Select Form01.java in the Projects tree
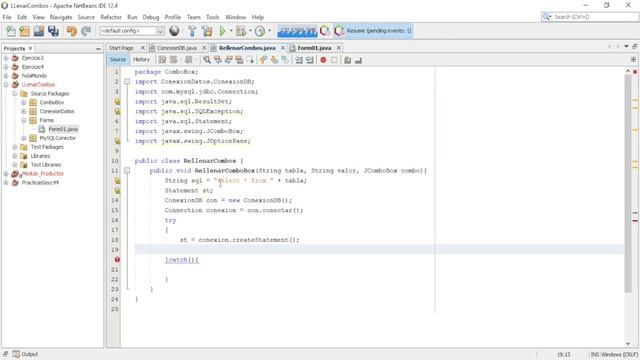The height and width of the screenshot is (360, 640). (63, 129)
